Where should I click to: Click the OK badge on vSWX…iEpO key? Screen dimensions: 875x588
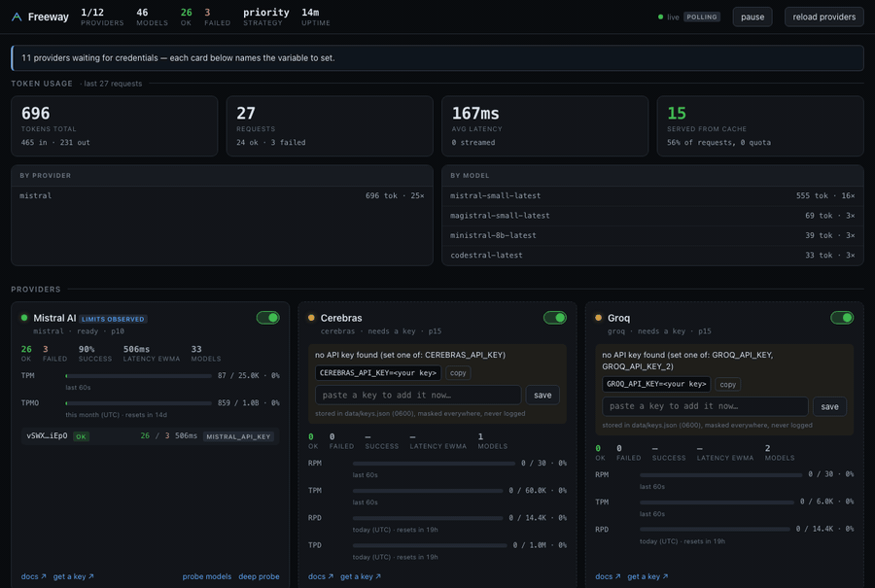[x=81, y=436]
